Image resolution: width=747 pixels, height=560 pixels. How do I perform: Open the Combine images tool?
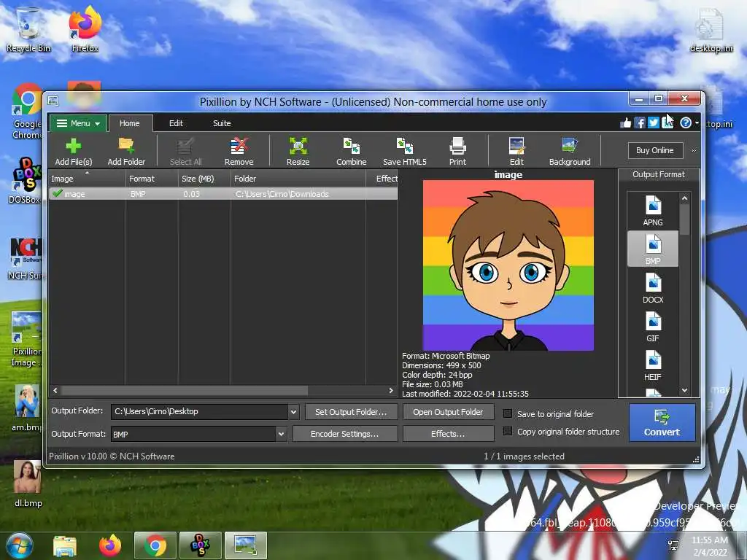click(x=352, y=152)
